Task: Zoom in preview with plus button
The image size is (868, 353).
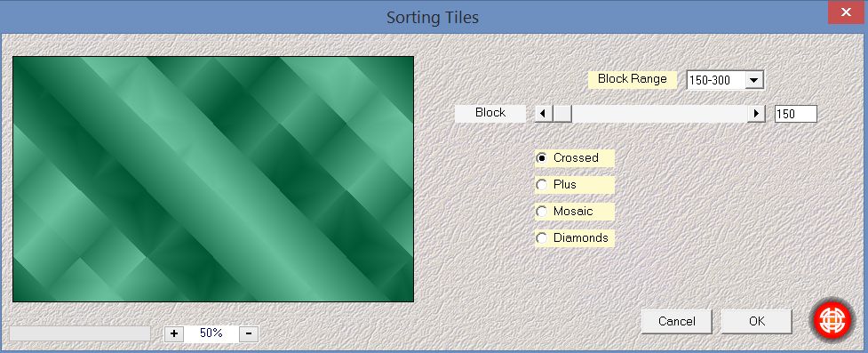Action: (174, 333)
